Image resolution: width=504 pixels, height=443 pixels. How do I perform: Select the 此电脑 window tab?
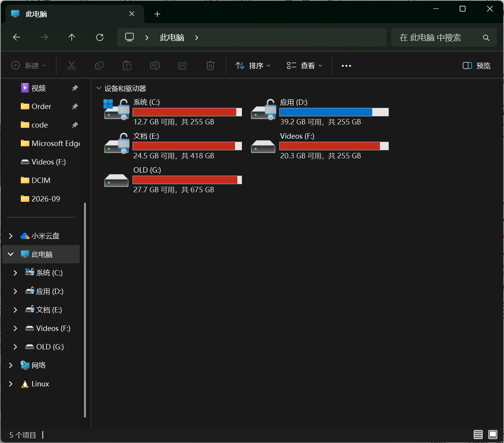75,14
